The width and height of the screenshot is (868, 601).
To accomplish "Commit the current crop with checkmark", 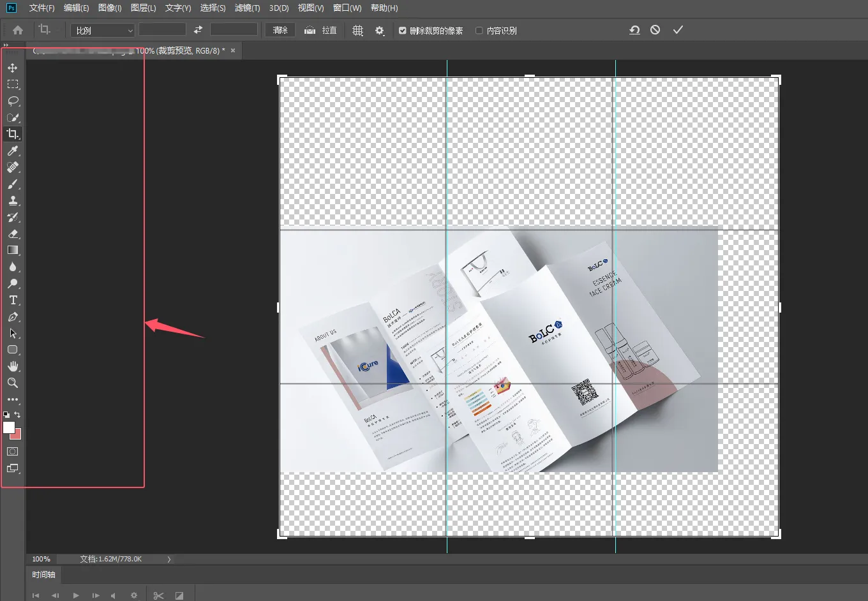I will coord(678,30).
